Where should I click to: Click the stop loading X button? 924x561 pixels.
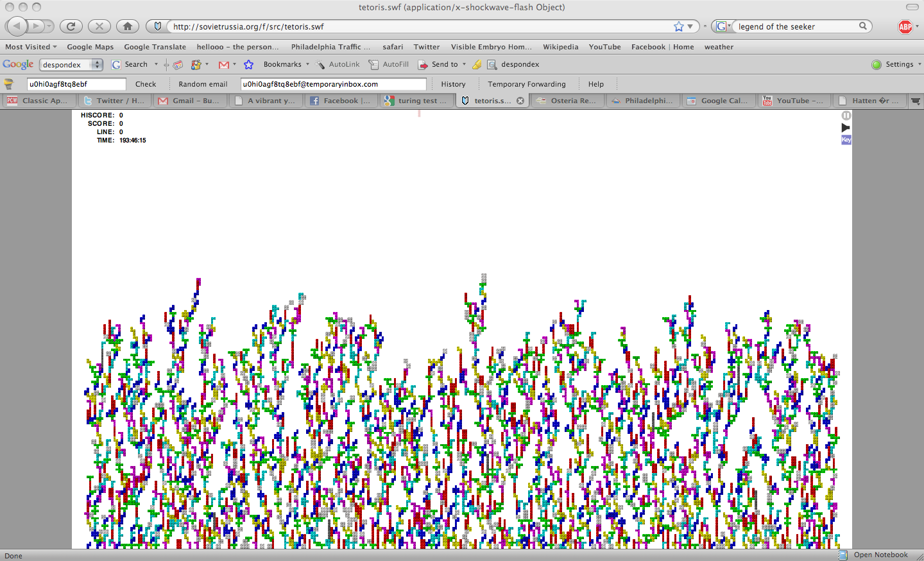click(x=99, y=26)
